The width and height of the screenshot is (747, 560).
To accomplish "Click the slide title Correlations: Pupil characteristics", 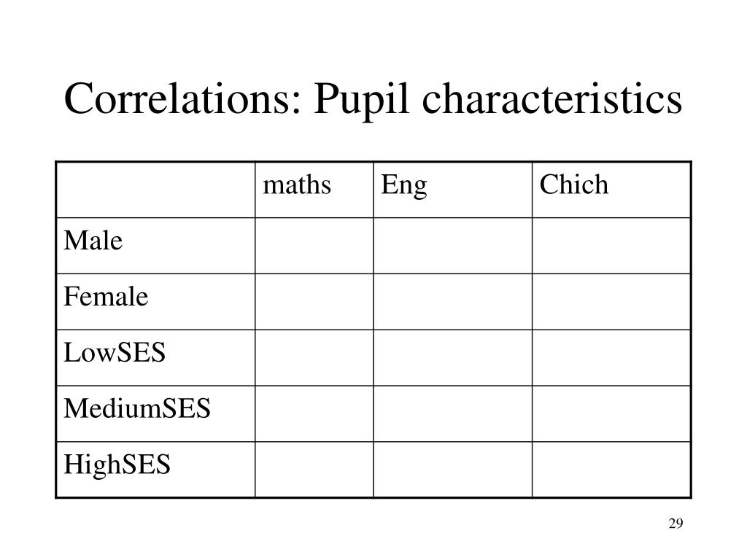I will click(x=373, y=99).
